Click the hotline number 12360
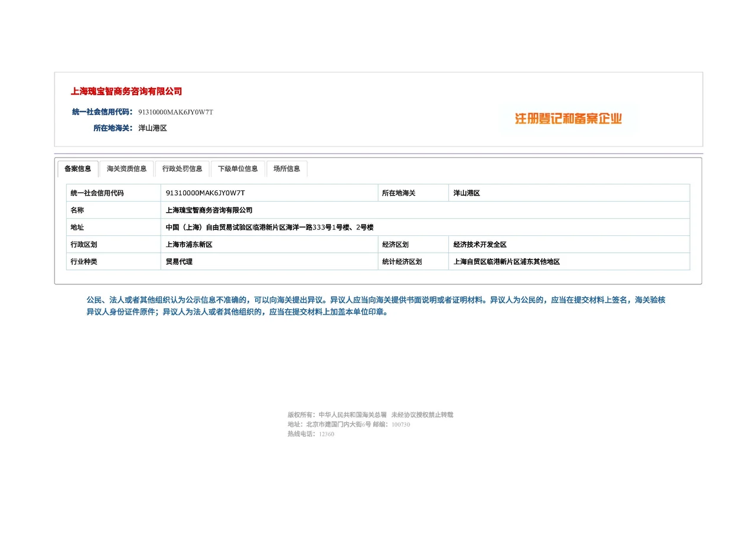Viewport: 756px width, 535px height. (x=327, y=434)
